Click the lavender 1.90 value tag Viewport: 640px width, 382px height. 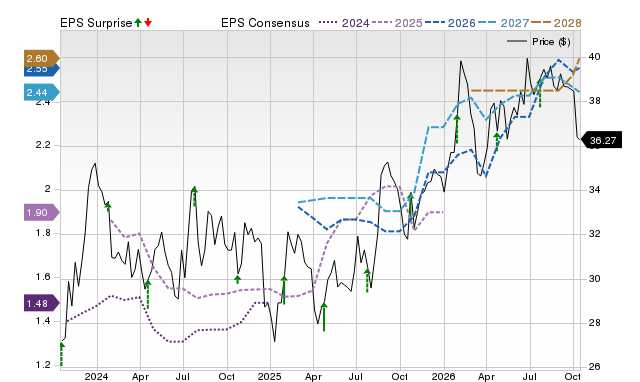click(x=42, y=213)
